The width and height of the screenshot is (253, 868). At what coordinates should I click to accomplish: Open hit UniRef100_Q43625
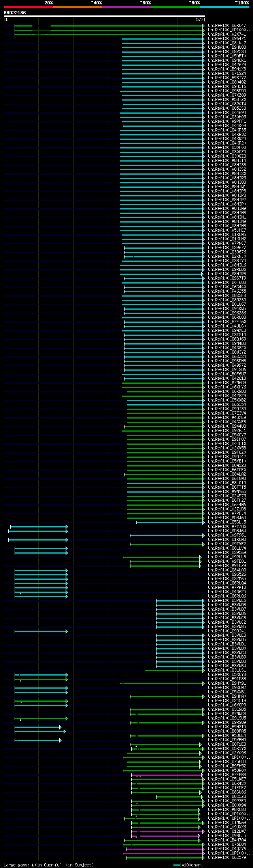227,592
